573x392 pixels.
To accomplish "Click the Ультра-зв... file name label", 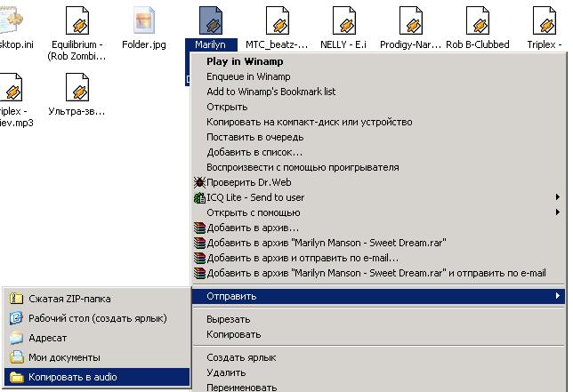I will click(77, 111).
